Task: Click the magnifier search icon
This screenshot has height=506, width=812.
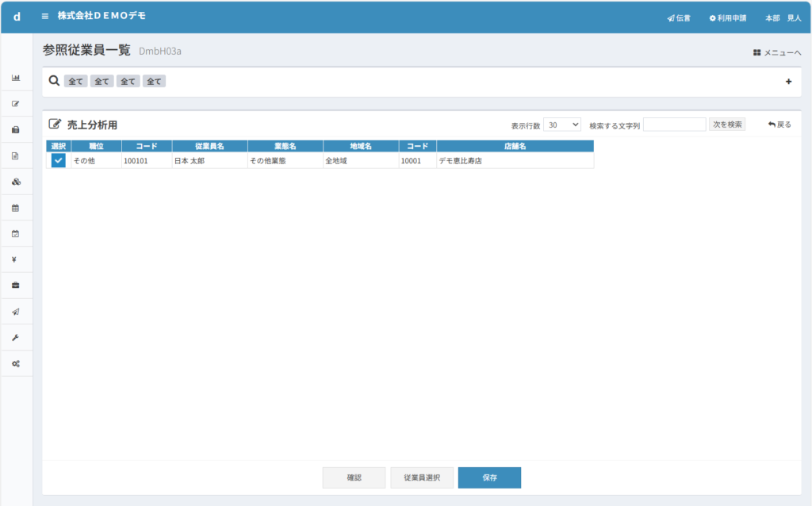Action: 54,81
